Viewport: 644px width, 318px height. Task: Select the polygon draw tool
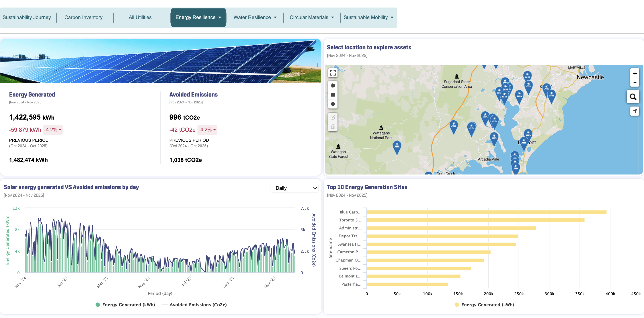333,85
